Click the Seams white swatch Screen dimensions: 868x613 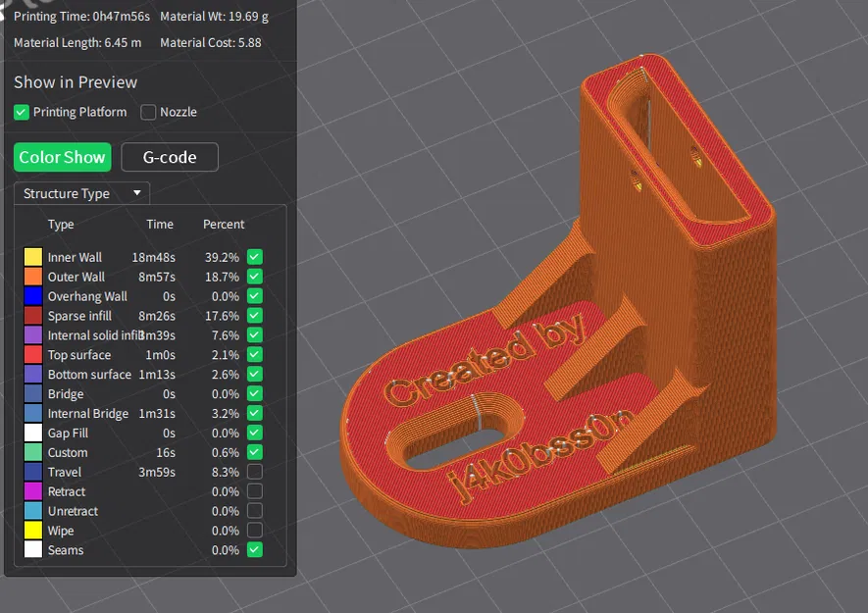point(33,550)
